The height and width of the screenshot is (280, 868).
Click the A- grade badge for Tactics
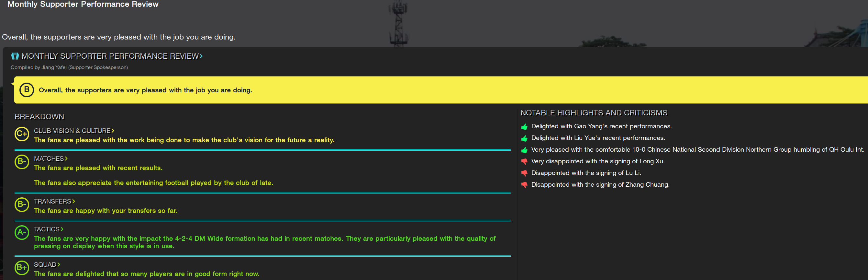[x=22, y=232]
